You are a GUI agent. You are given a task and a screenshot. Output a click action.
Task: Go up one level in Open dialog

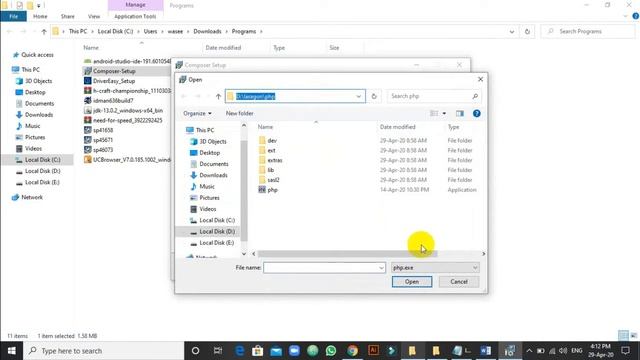(x=218, y=96)
